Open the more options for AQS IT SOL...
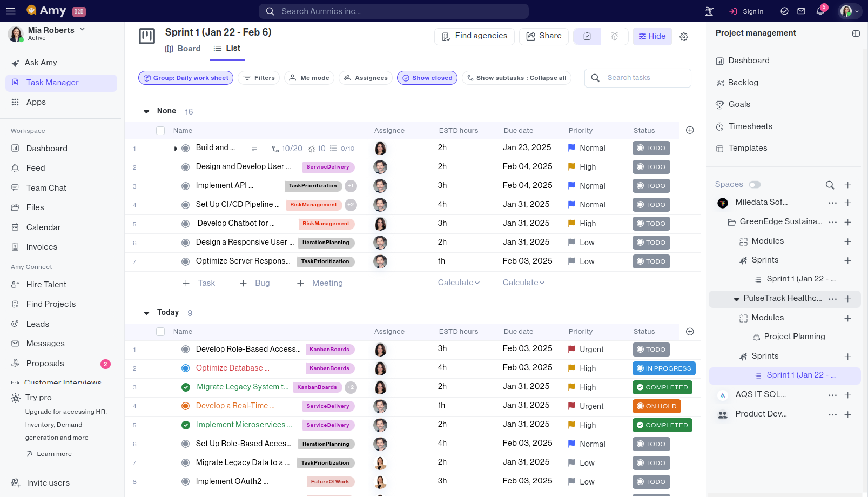 point(833,395)
